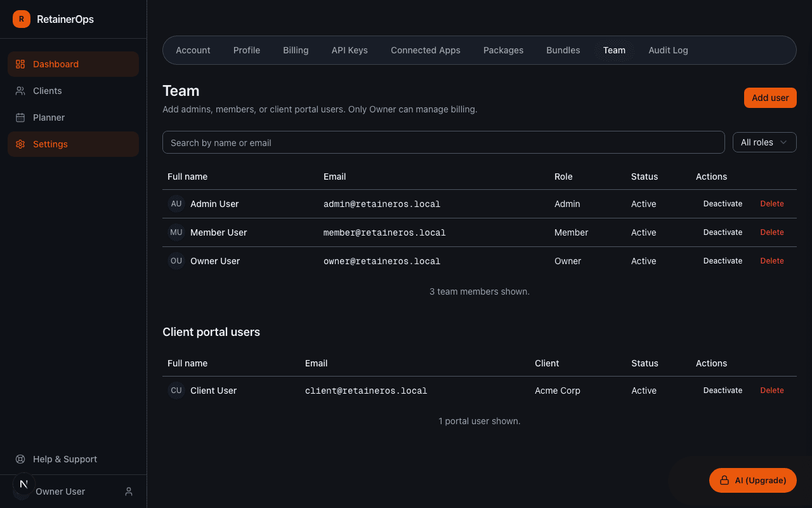Delete the Member User row

point(772,232)
